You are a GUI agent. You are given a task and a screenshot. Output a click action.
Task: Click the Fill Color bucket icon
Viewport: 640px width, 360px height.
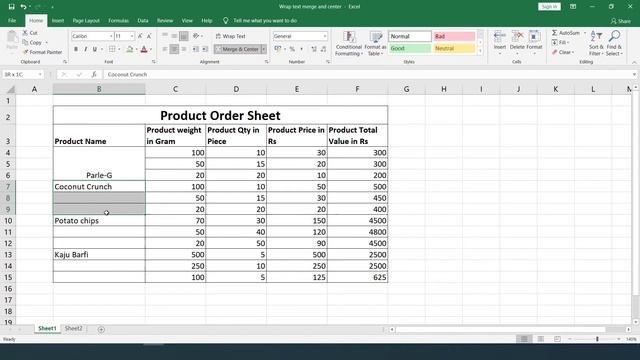point(130,49)
